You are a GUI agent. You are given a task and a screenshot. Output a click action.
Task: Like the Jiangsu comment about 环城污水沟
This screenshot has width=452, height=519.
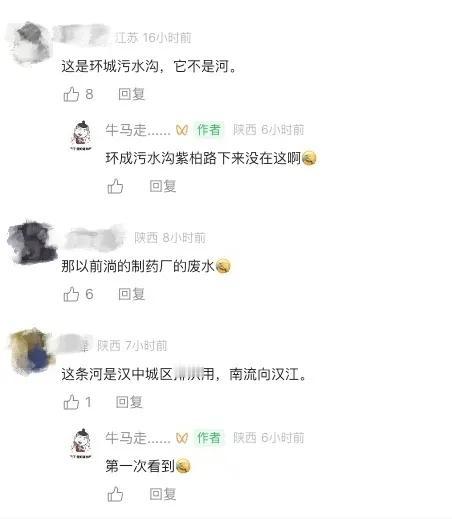tap(71, 94)
